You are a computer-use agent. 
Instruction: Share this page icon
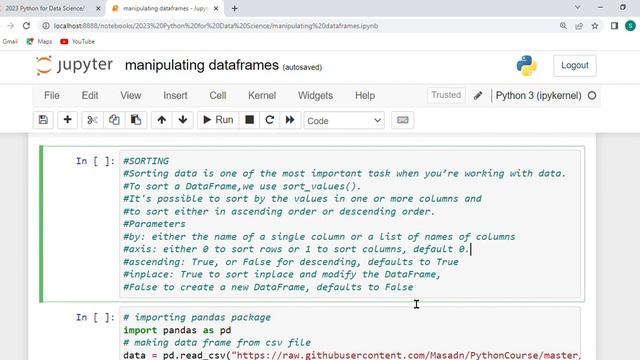(579, 26)
